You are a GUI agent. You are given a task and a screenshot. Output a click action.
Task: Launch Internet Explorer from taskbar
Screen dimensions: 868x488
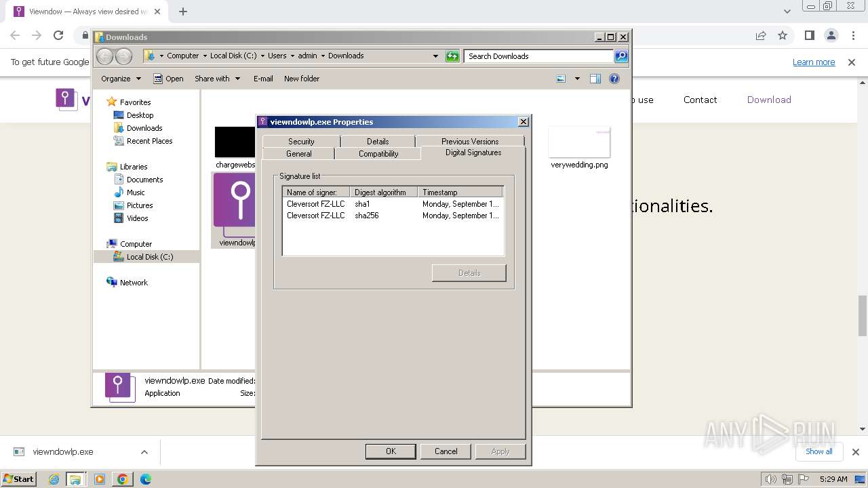55,479
